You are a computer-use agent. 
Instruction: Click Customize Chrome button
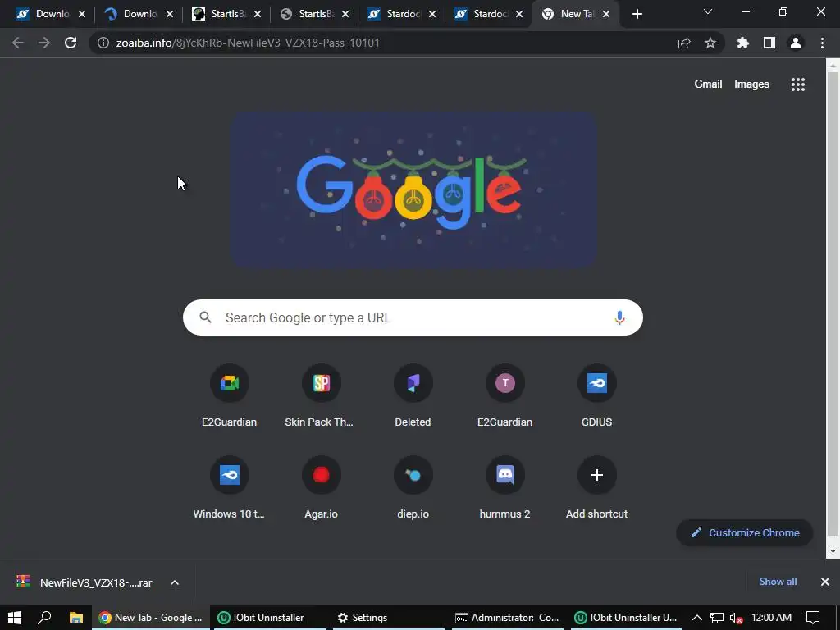click(745, 532)
